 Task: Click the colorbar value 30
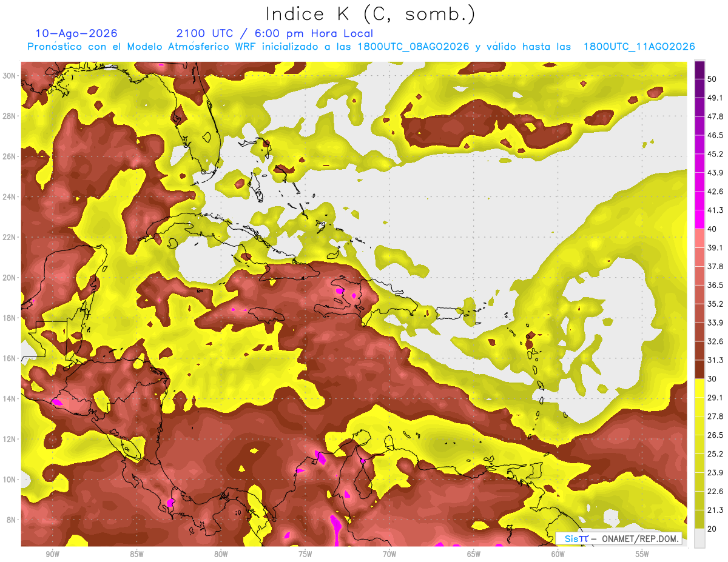click(x=712, y=379)
